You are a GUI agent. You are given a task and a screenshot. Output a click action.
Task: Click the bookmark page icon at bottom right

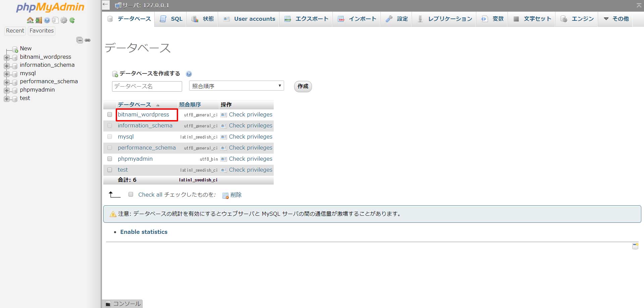[635, 246]
